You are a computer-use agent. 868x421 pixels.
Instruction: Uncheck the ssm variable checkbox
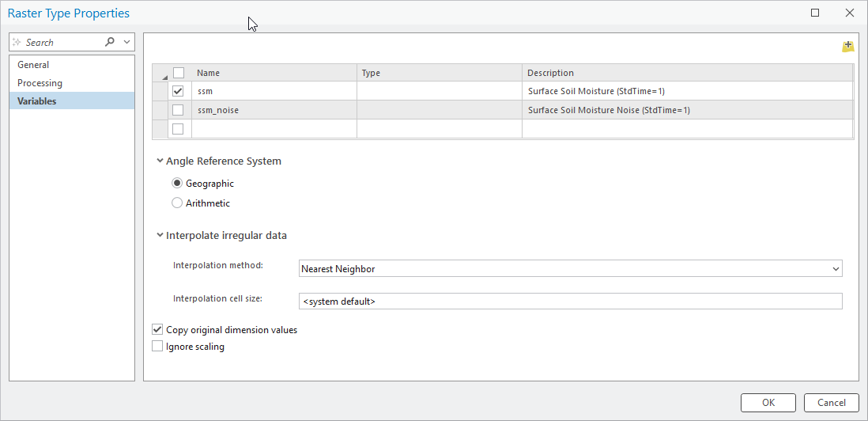178,91
